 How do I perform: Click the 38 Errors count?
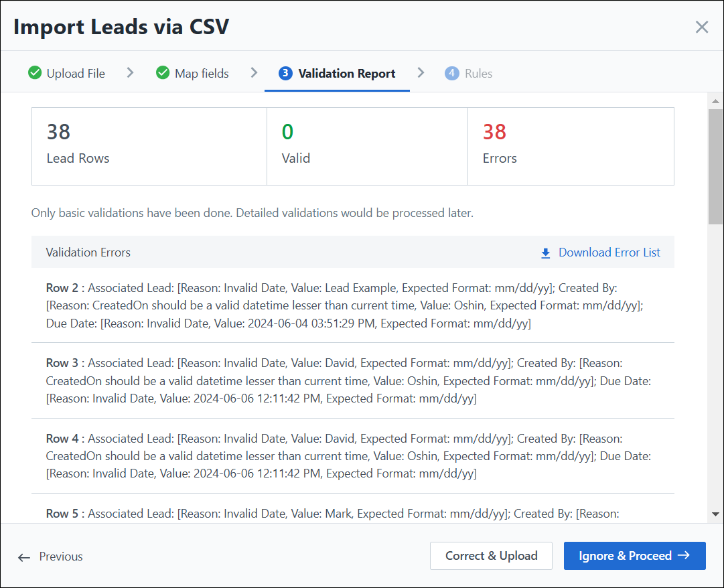pos(494,132)
